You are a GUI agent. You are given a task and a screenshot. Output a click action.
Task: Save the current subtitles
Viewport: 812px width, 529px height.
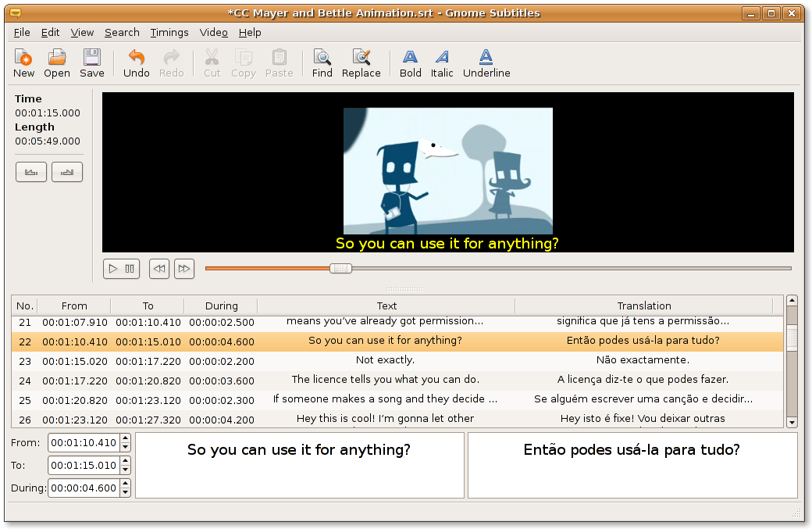coord(92,63)
